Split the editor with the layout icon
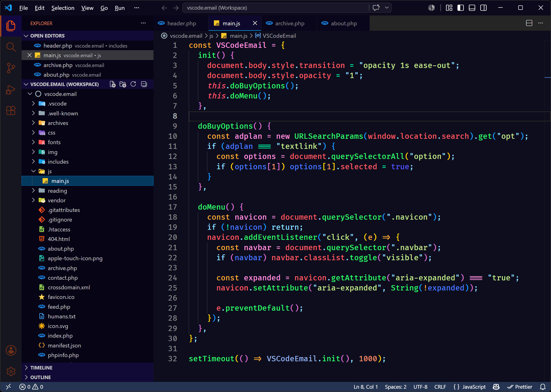551x392 pixels. click(x=529, y=23)
